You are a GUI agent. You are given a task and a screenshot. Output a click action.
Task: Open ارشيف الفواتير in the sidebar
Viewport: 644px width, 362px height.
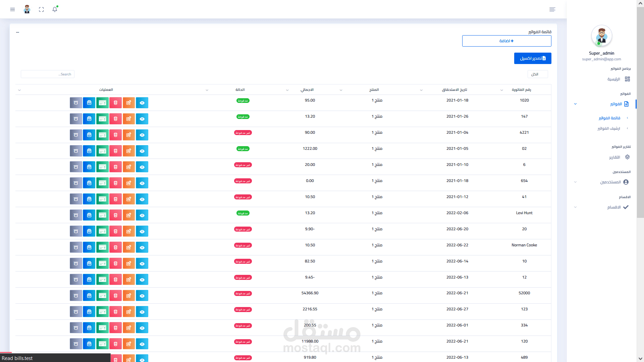coord(609,128)
